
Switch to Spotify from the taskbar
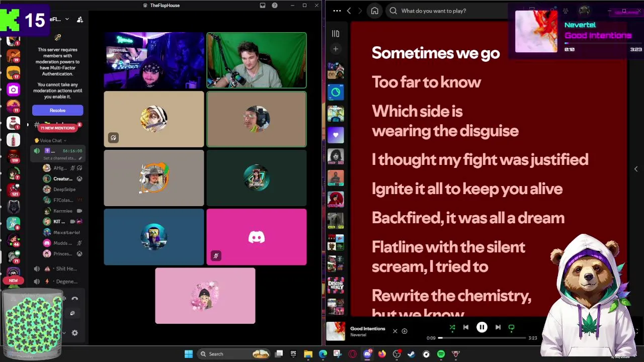pos(441,354)
